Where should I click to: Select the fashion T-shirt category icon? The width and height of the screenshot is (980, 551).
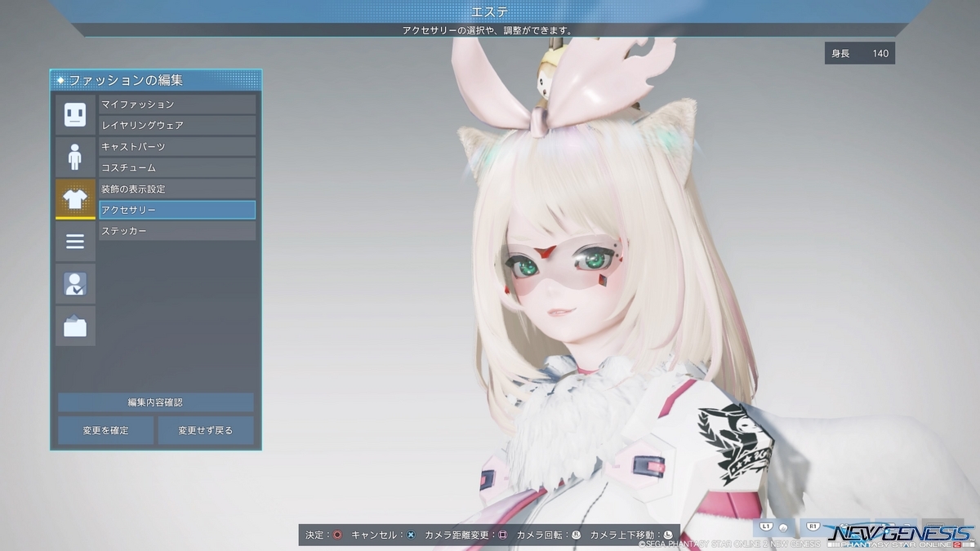point(75,199)
